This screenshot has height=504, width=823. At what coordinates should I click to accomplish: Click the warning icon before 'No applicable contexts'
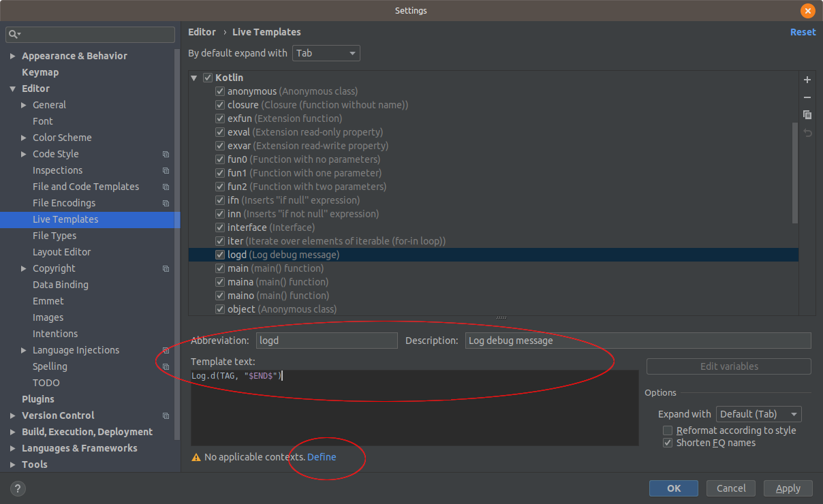click(x=196, y=457)
